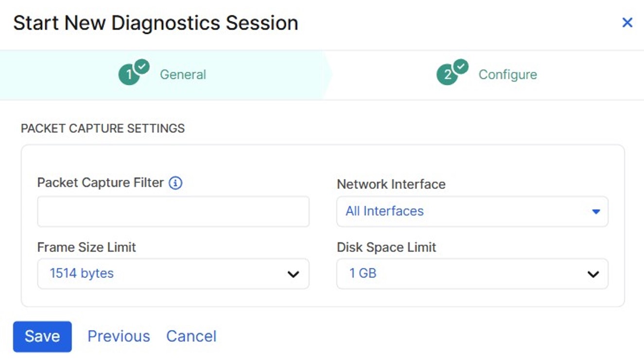Switch to the Configure step tab
The height and width of the screenshot is (364, 644).
[507, 75]
